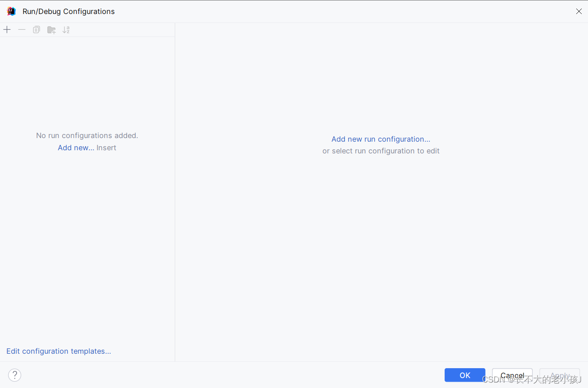Viewport: 588px width, 388px height.
Task: Click the Apply button
Action: coord(560,375)
